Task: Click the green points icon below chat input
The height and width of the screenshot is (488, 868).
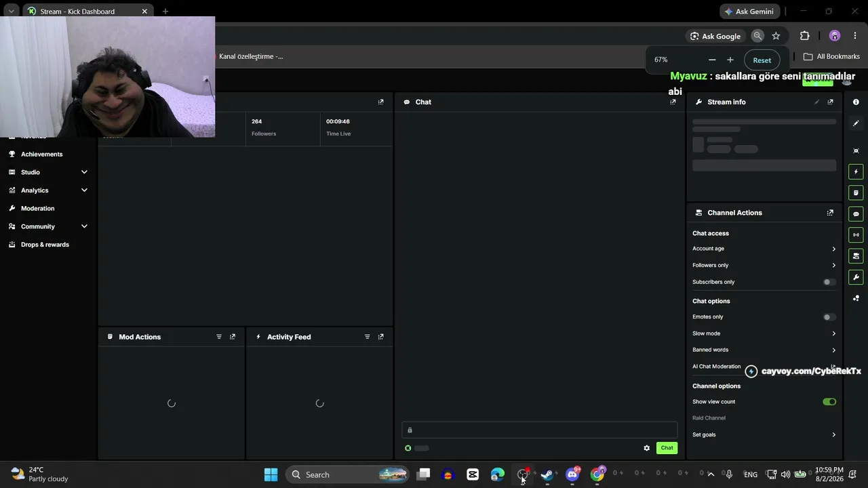Action: tap(408, 448)
